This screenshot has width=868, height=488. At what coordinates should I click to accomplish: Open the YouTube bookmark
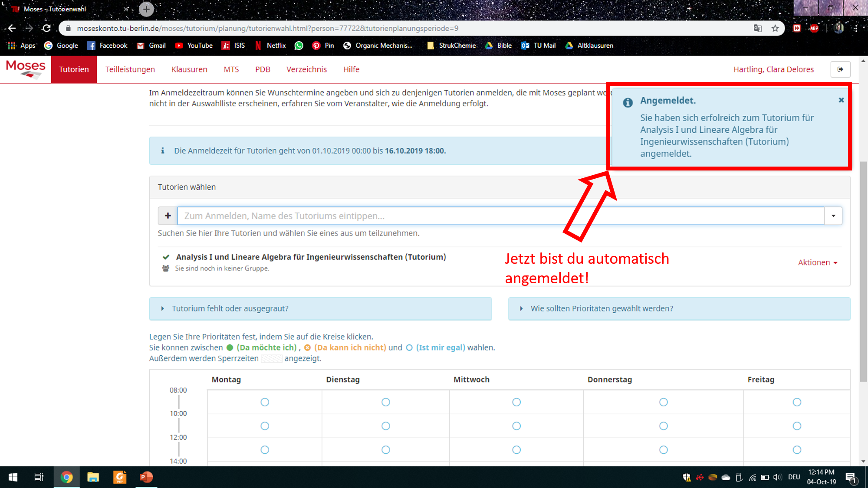(x=194, y=46)
